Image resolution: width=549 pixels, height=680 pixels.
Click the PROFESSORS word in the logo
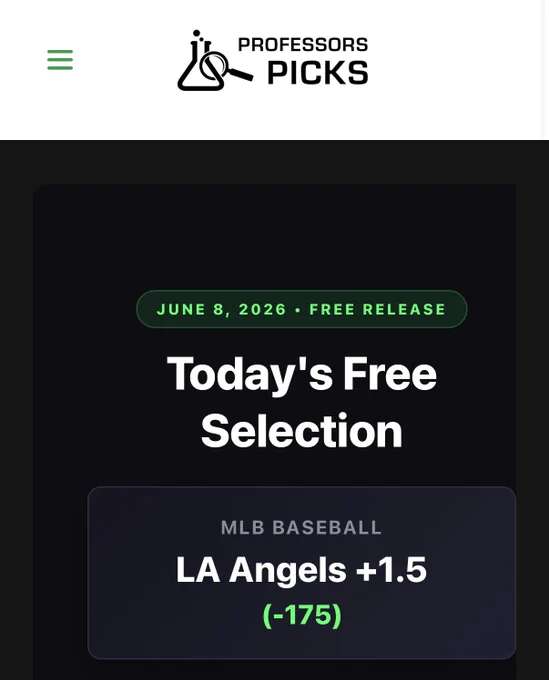tap(303, 45)
